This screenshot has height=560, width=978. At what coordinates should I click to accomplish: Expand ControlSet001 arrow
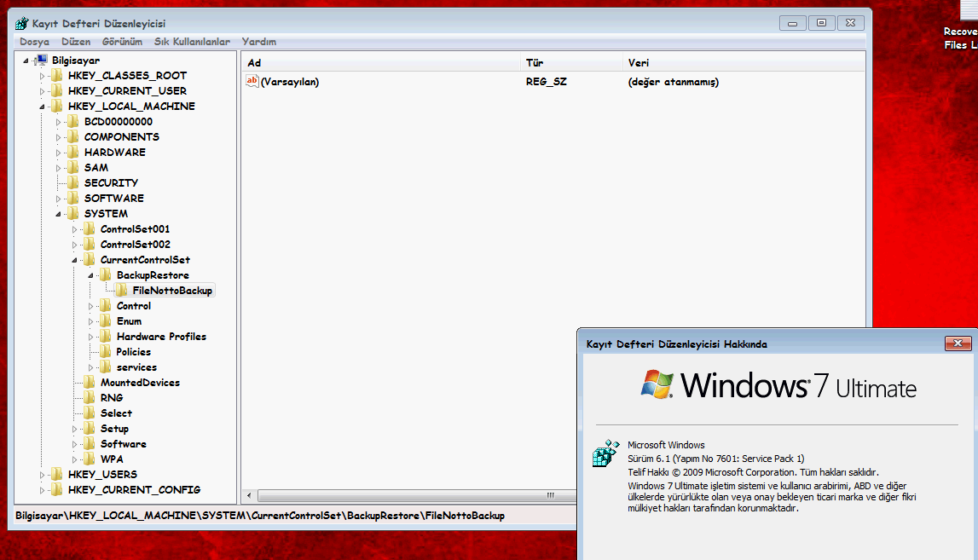click(x=75, y=229)
